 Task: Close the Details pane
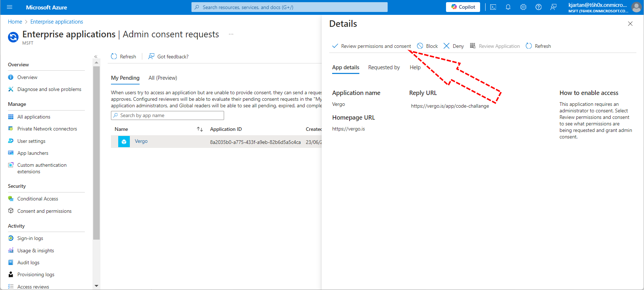(630, 24)
